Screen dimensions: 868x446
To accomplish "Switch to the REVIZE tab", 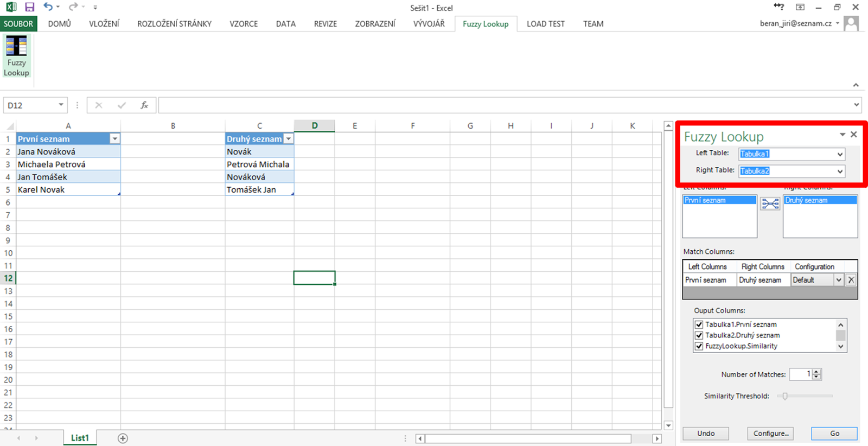I will (x=325, y=24).
